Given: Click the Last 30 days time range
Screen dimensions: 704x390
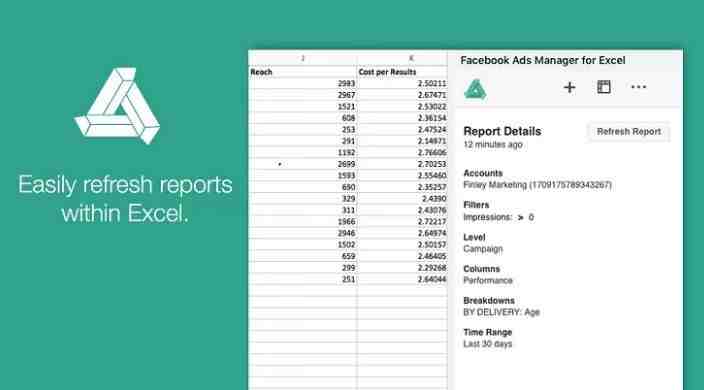Looking at the screenshot, I should pyautogui.click(x=487, y=344).
